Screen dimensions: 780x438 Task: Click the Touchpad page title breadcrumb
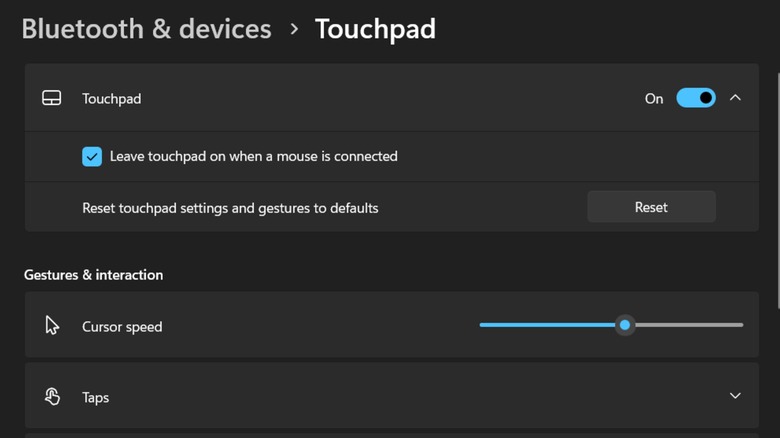tap(375, 29)
